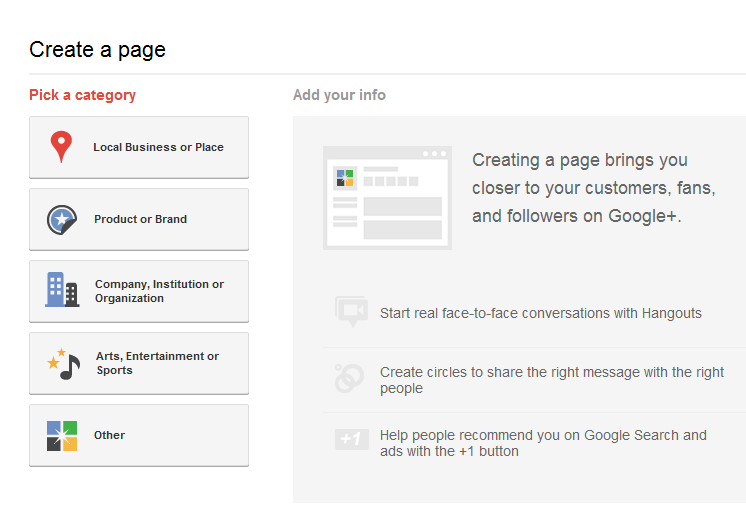Image resolution: width=746 pixels, height=505 pixels.
Task: Click the page preview illustration
Action: (x=387, y=198)
